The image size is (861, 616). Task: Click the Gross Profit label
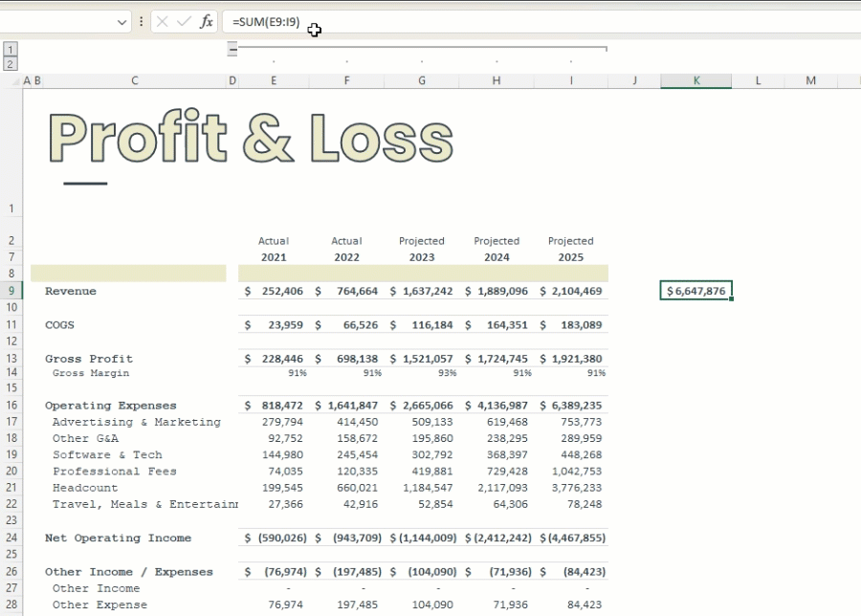pos(89,359)
